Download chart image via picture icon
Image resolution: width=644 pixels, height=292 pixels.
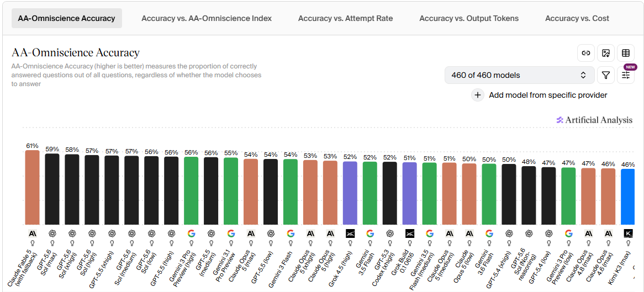606,53
